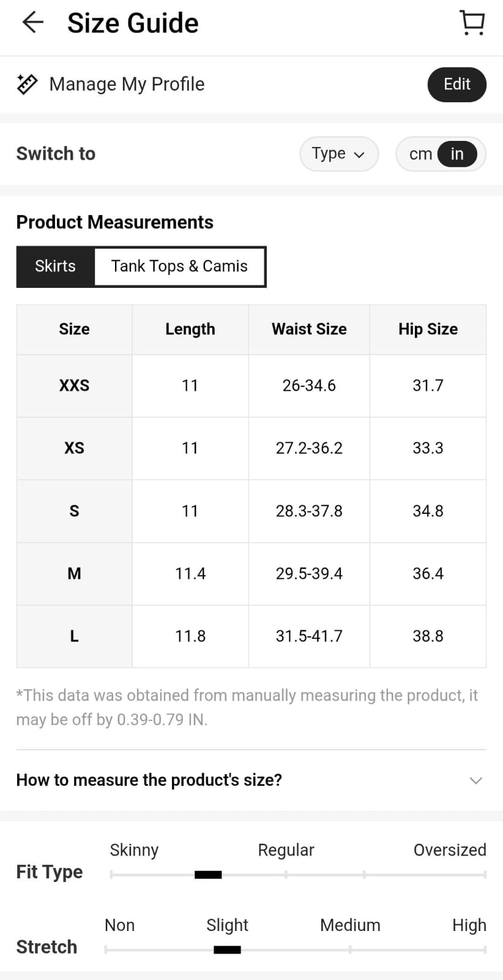Select the L size row label
Screen dimensions: 503x980
coord(74,636)
